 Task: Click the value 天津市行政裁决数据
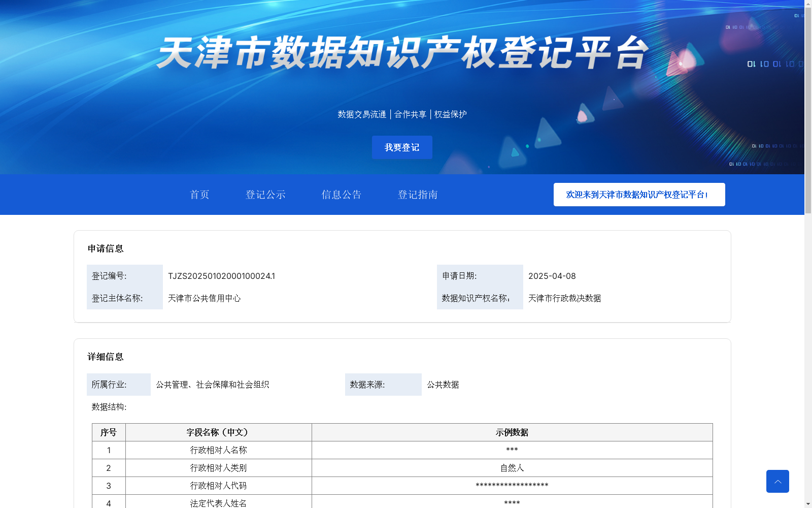tap(565, 298)
